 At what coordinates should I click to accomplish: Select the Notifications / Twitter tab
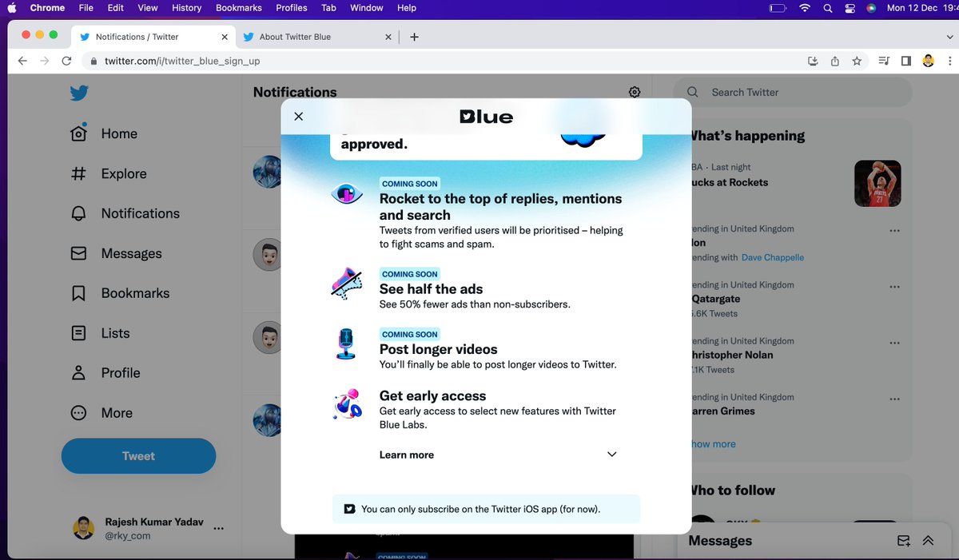tap(152, 37)
